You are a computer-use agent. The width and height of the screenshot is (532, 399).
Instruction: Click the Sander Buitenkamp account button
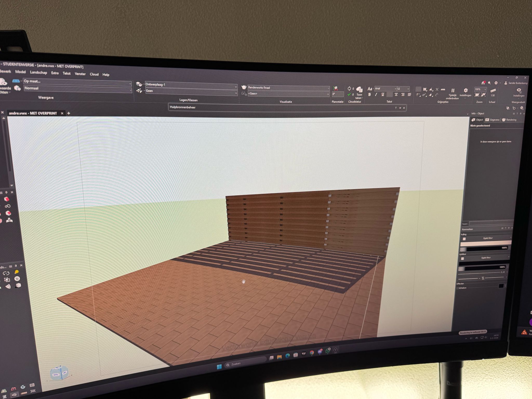[516, 83]
